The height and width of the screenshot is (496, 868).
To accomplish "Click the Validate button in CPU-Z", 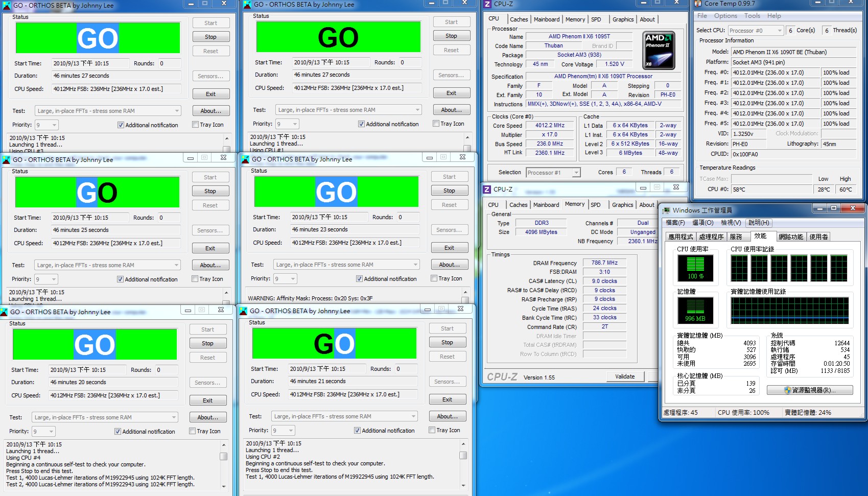I will [x=625, y=376].
